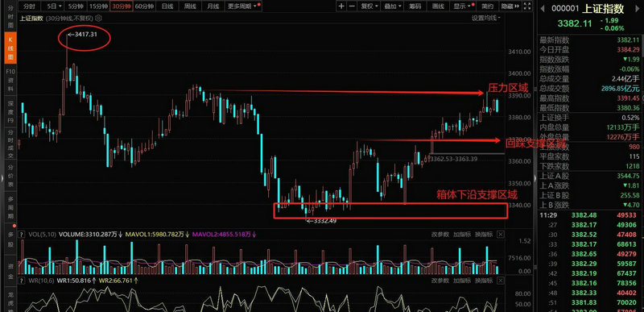Click the 上证A股 3544.75 row

590,176
